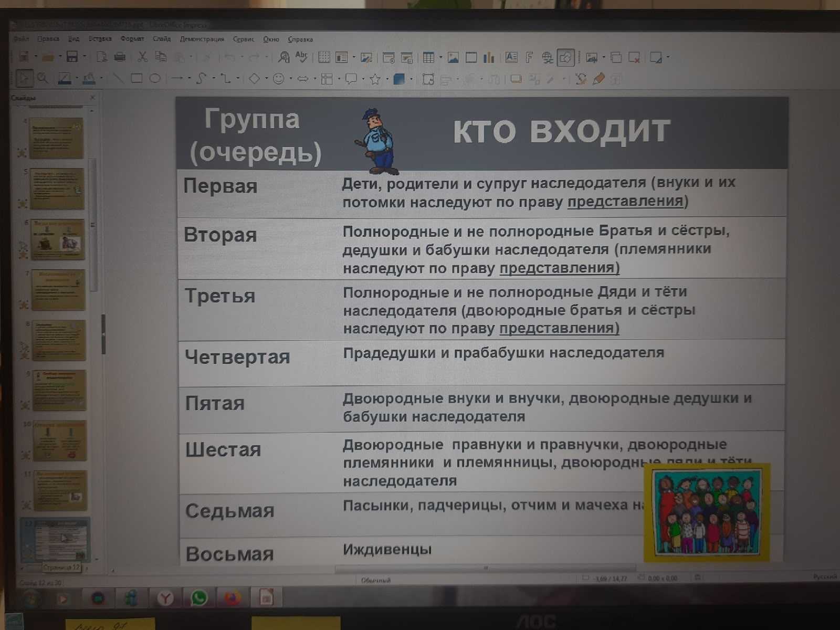The height and width of the screenshot is (630, 840).
Task: Open the symbol shapes smiley dropdown
Action: click(x=290, y=79)
